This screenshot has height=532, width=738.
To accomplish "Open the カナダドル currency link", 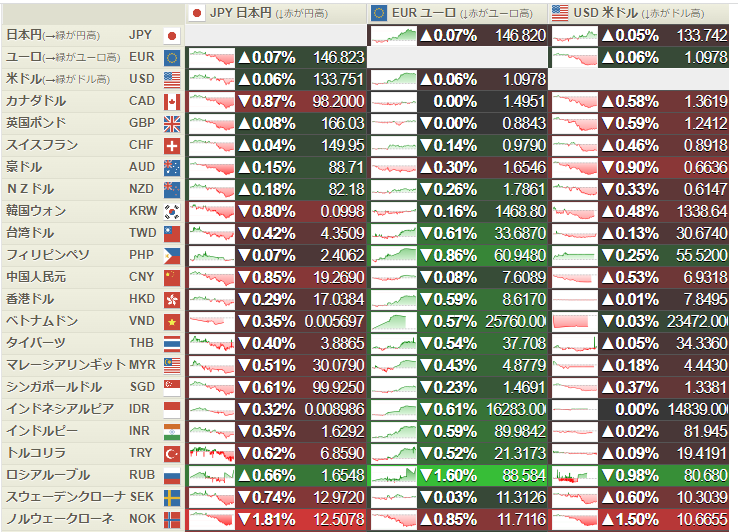I will [x=36, y=101].
